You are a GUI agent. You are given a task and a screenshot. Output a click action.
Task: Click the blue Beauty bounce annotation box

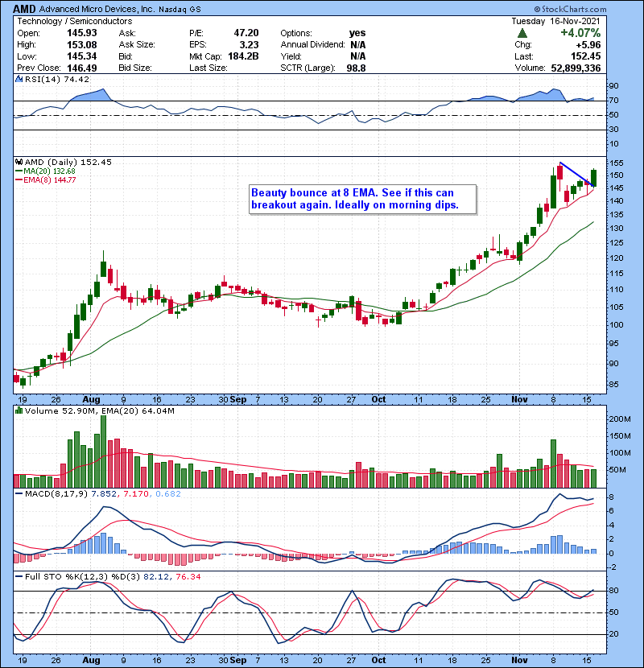(x=363, y=199)
